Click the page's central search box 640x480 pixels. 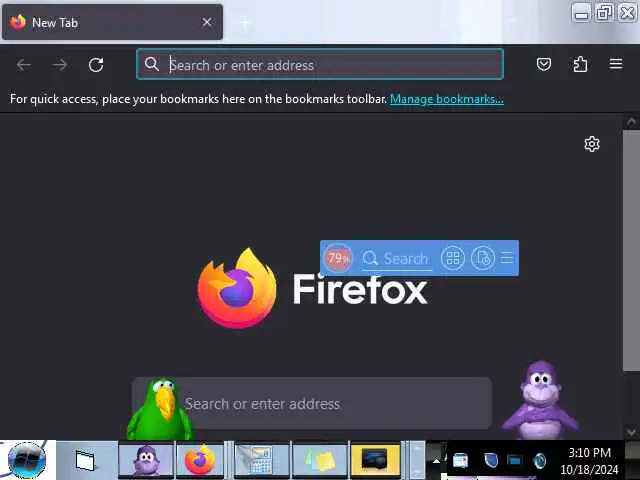tap(312, 403)
